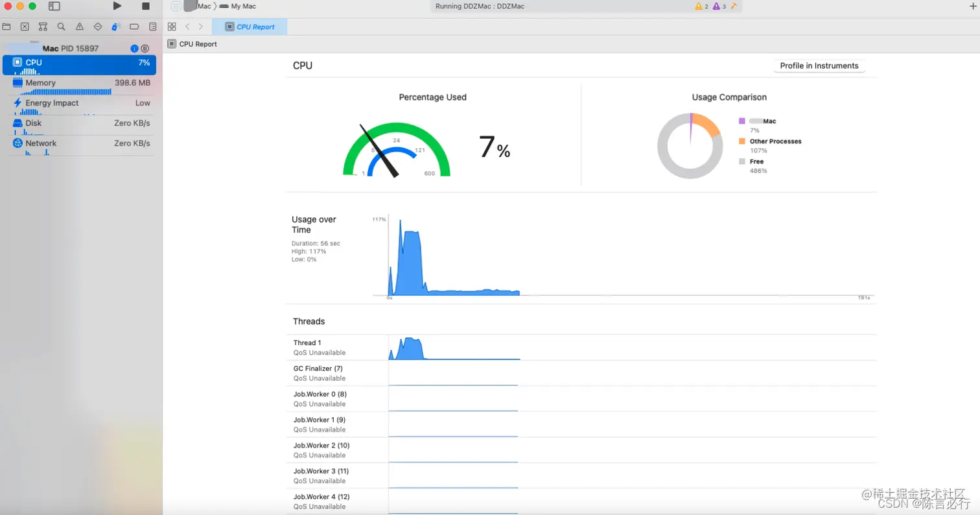Open the Source Control navigator
The image size is (980, 515).
tap(25, 27)
